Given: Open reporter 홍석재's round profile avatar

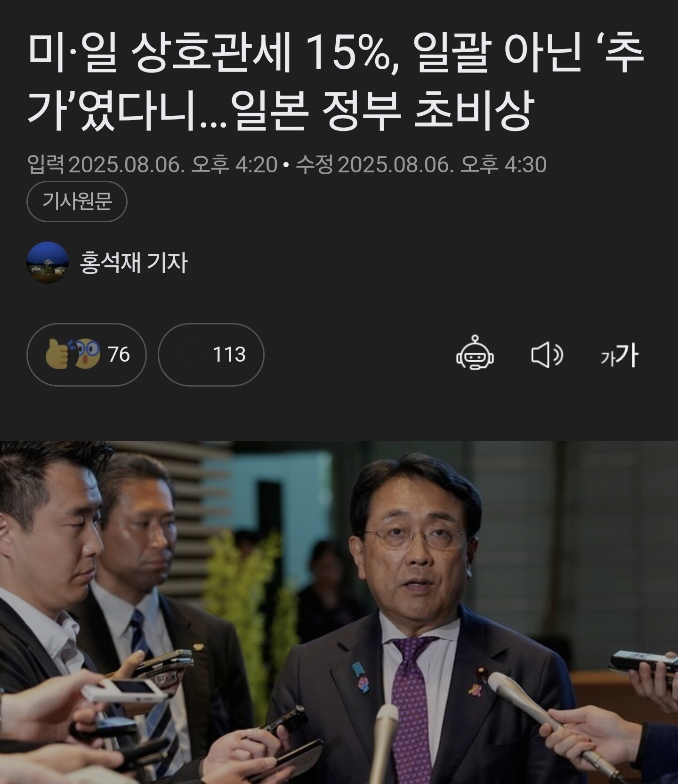Looking at the screenshot, I should point(48,262).
